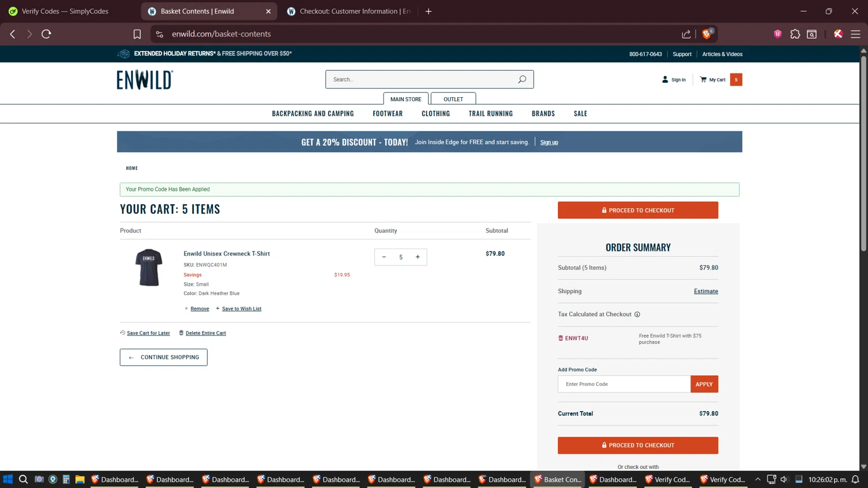This screenshot has height=488, width=868.
Task: Open Windows notifications icon
Action: tap(855, 479)
